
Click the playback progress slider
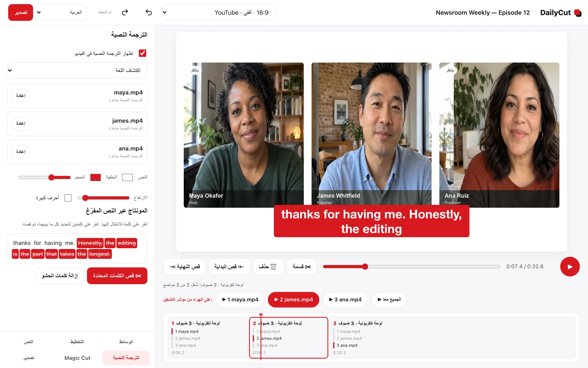411,267
